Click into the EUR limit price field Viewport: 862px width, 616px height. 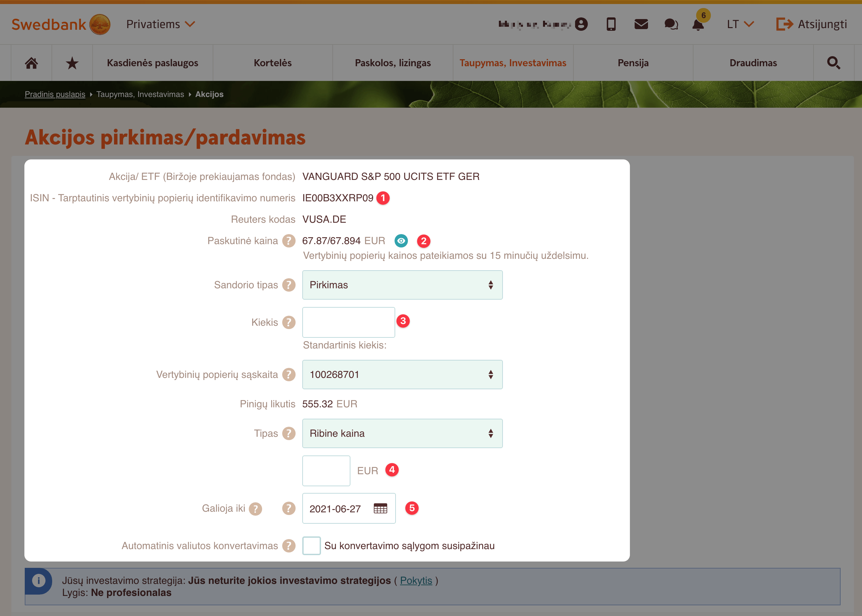point(326,471)
